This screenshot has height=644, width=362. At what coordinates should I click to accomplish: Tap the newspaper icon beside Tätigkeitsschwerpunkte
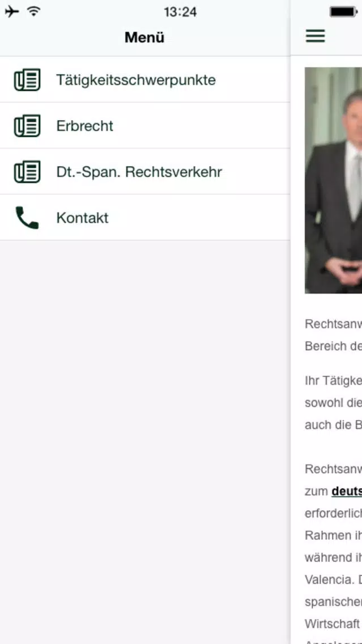[x=27, y=80]
